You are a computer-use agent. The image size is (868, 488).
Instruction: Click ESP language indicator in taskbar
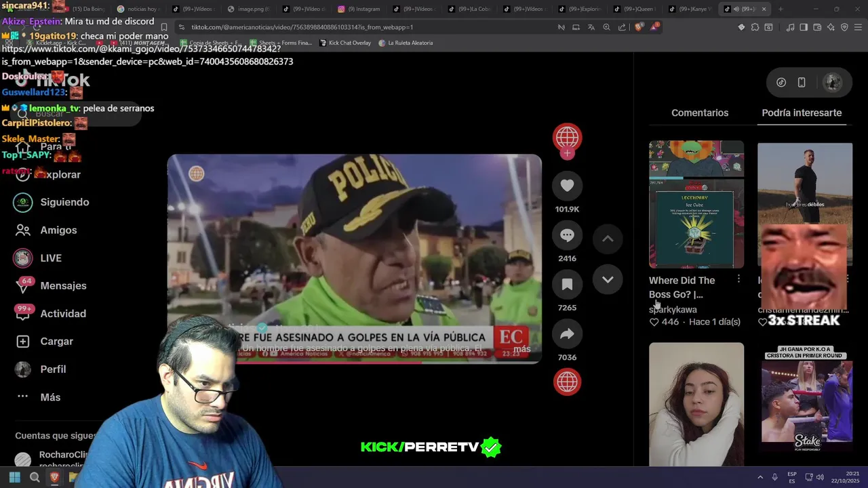pos(792,477)
